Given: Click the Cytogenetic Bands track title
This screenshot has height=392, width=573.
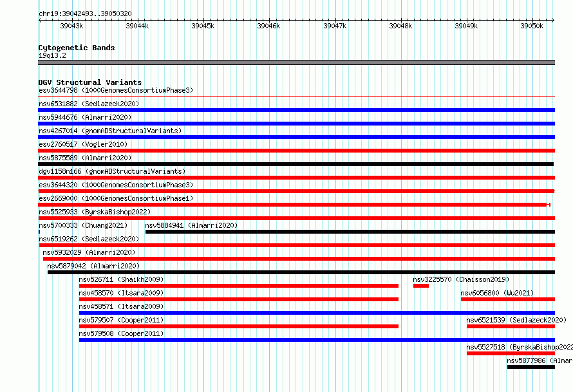Looking at the screenshot, I should pyautogui.click(x=77, y=48).
